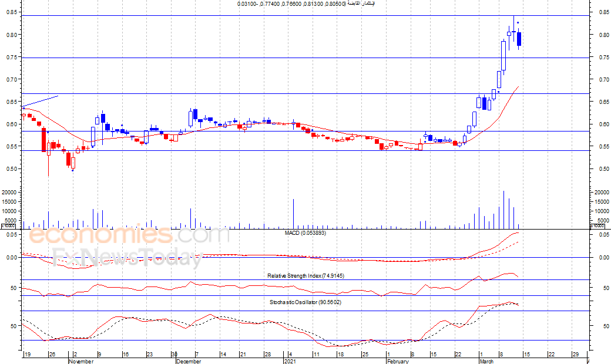Click the tallest volume bar in March
611x364 pixels.
point(504,210)
